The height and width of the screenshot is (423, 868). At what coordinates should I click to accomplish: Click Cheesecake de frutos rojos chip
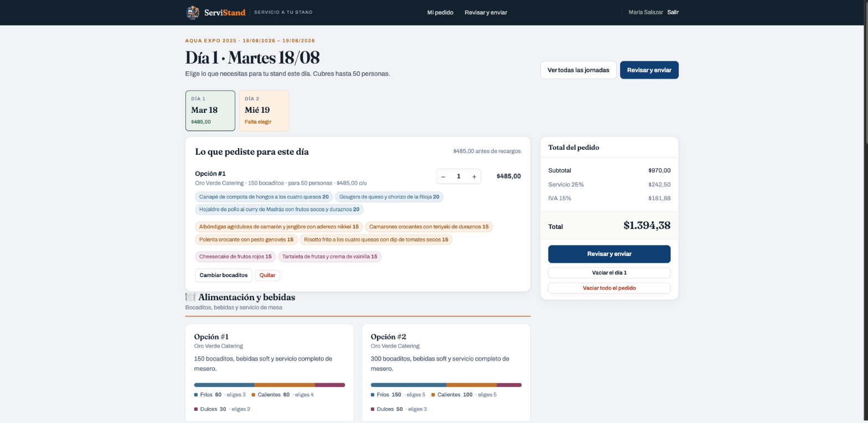235,257
